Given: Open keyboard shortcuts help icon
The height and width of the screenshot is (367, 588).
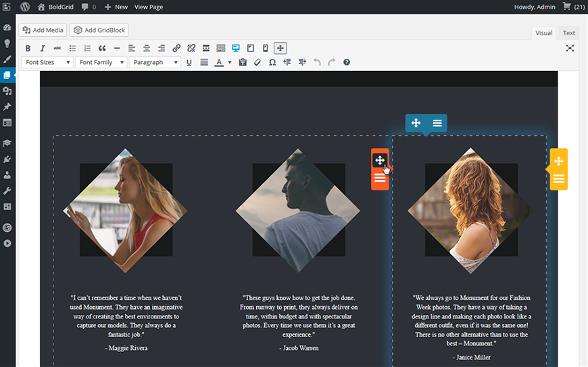Looking at the screenshot, I should 347,62.
